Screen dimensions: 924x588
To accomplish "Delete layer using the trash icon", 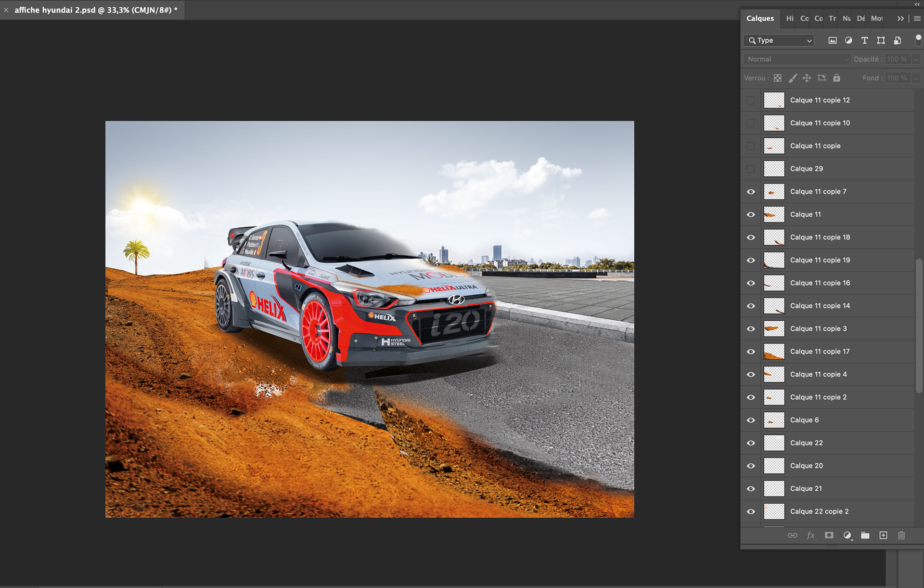I will [901, 536].
